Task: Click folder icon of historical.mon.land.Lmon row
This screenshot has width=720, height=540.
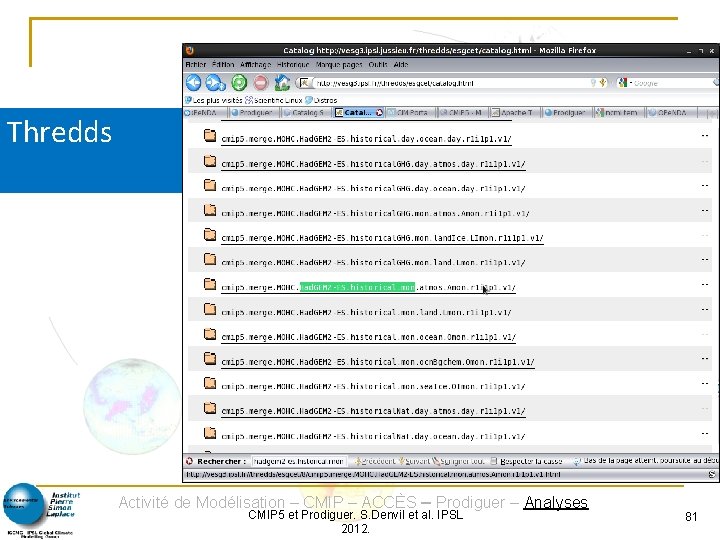Action: pyautogui.click(x=210, y=309)
